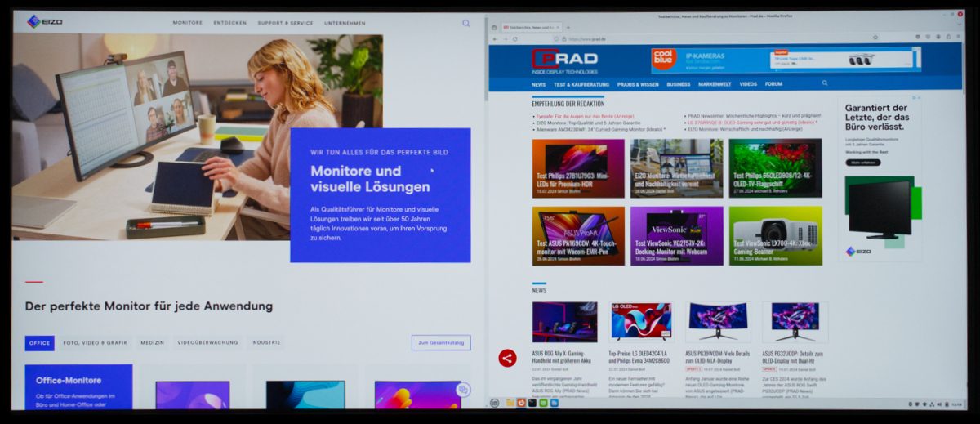980x424 pixels.
Task: Open Top-Preise LG OLED42C47LA news headline
Action: coord(641,356)
